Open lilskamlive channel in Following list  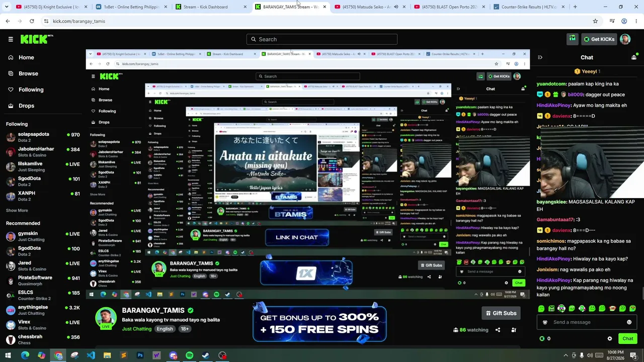[x=43, y=166]
